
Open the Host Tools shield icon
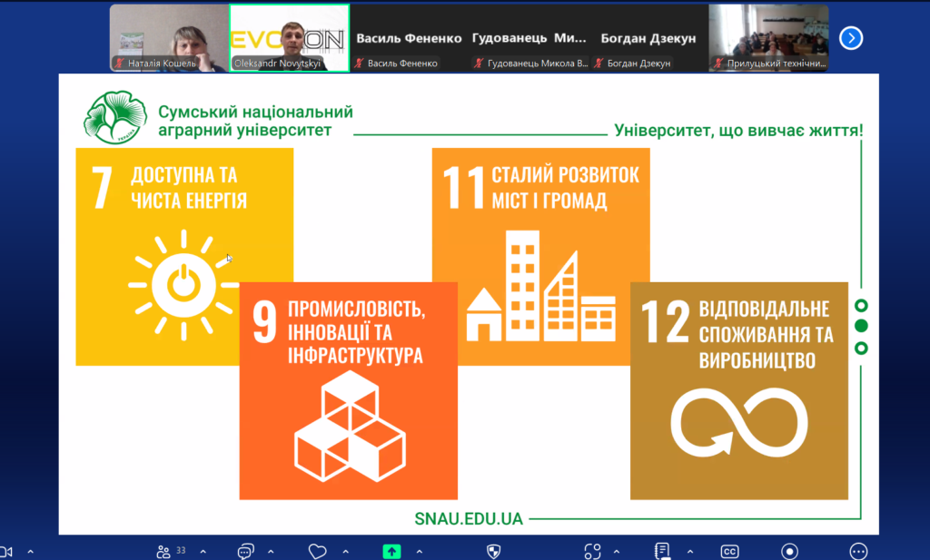pos(494,551)
